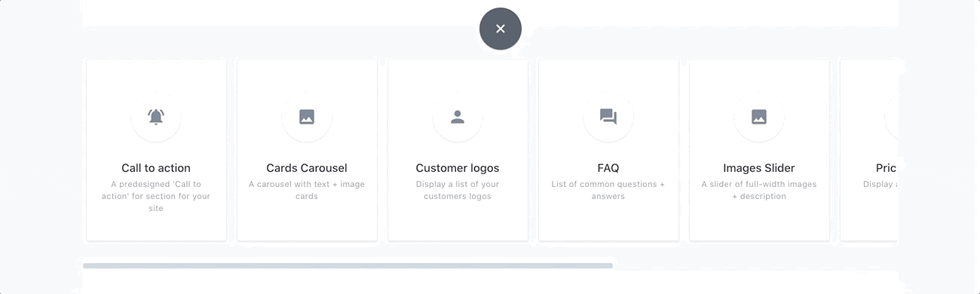Click the horizontal scrollbar thumb below the cards
The width and height of the screenshot is (980, 294).
coord(348,265)
